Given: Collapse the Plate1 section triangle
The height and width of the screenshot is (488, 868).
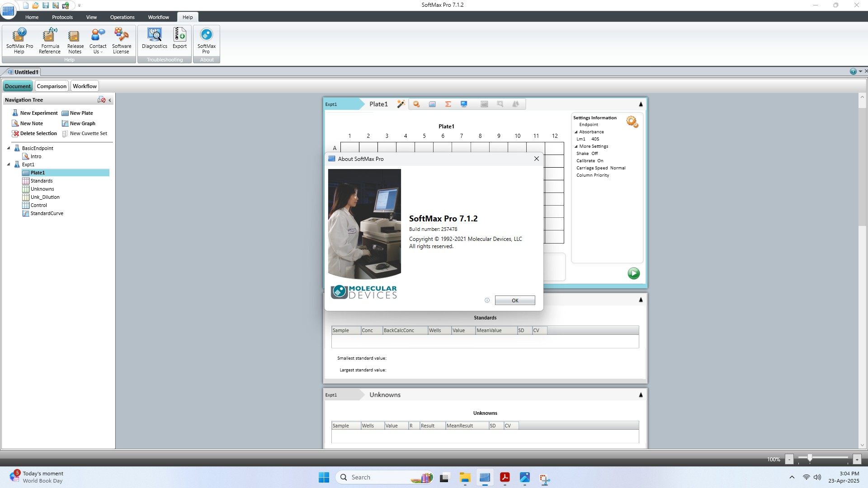Looking at the screenshot, I should pos(641,104).
